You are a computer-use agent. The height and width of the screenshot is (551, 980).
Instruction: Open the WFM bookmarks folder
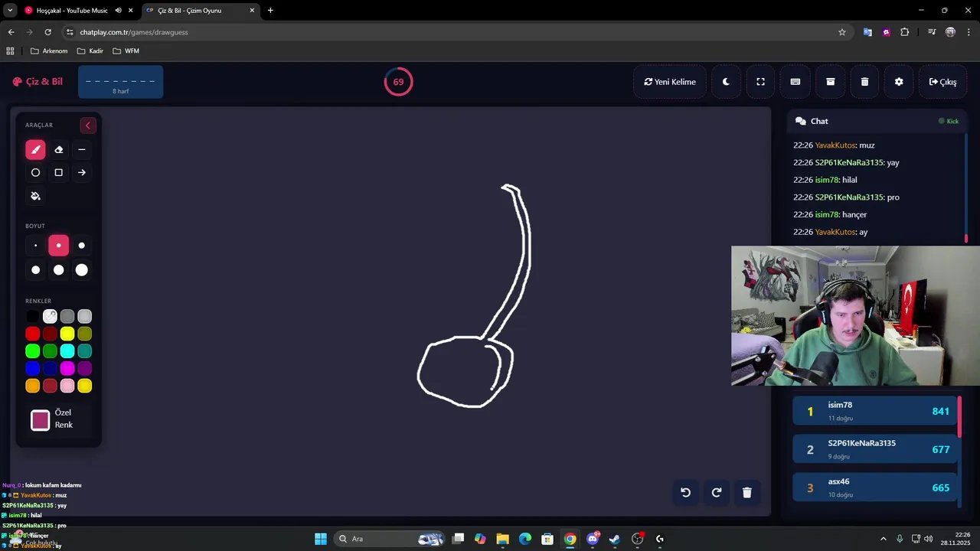(126, 51)
